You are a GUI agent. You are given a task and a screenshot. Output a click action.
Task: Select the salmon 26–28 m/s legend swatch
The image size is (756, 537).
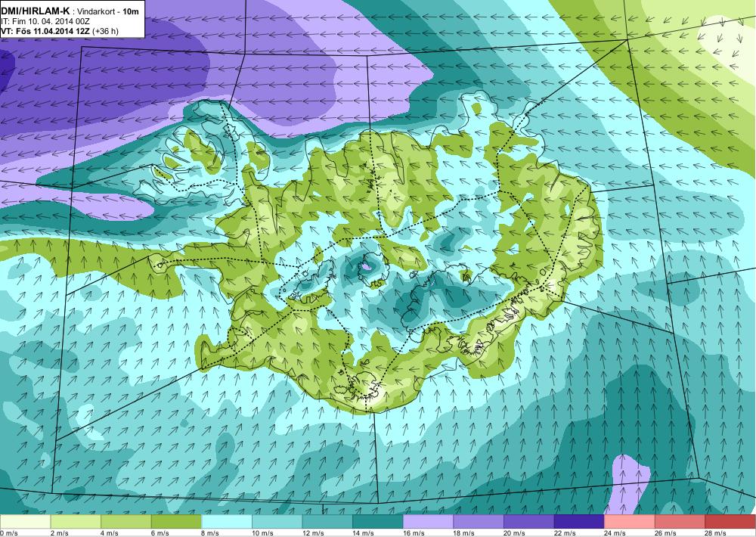tap(680, 522)
